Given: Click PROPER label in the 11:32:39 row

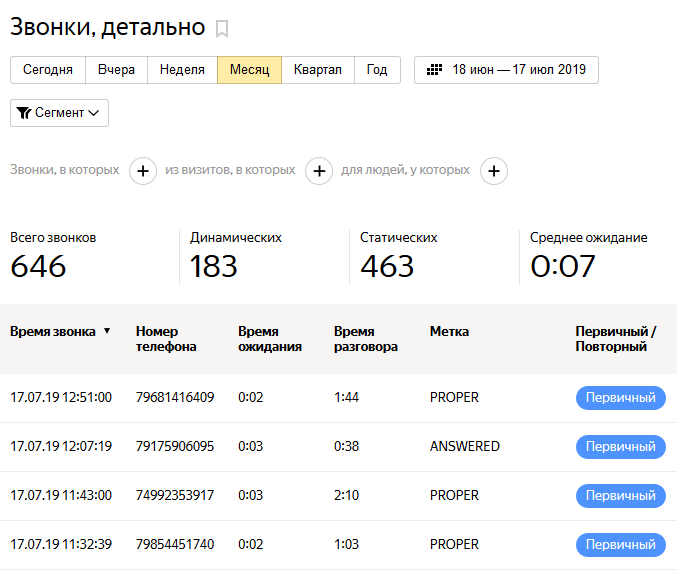Looking at the screenshot, I should click(x=454, y=544).
